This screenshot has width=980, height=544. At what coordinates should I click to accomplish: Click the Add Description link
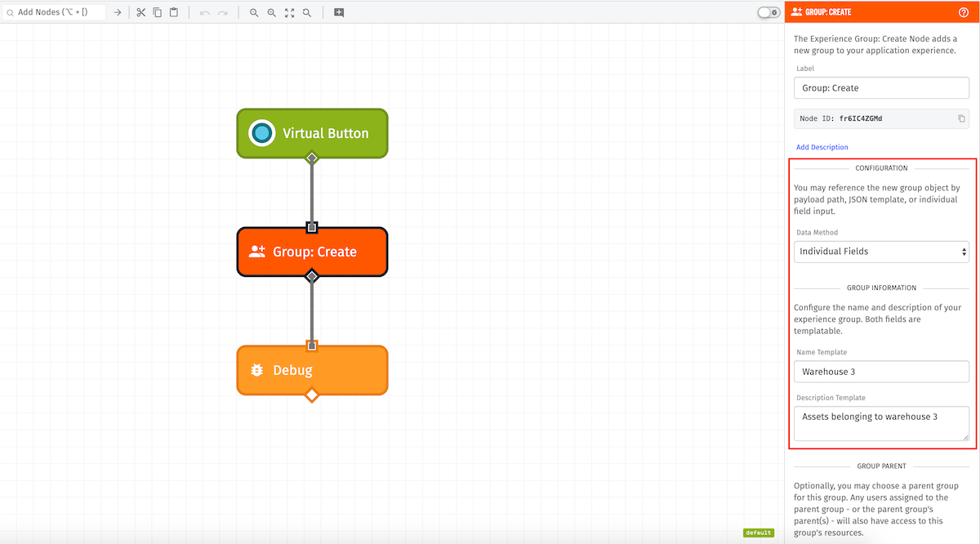coord(822,147)
